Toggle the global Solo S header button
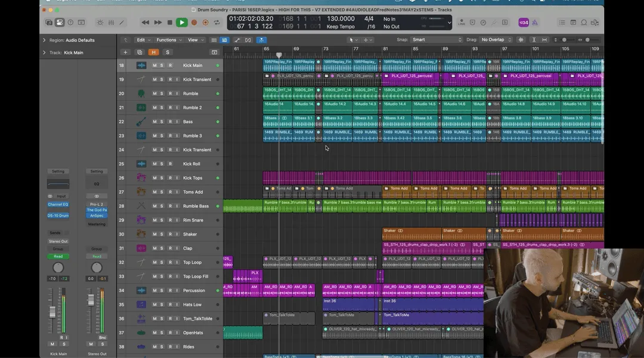 coord(168,52)
